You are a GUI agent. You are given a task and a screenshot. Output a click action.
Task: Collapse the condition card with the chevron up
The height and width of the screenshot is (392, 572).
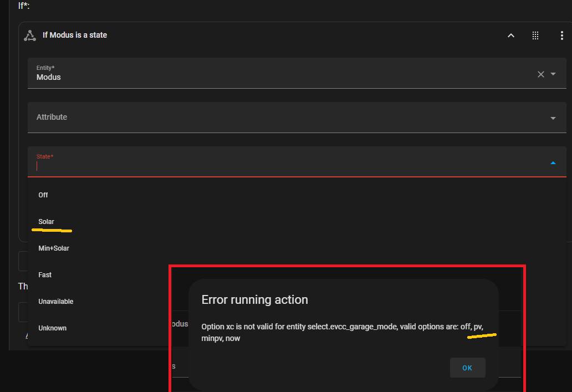[511, 35]
